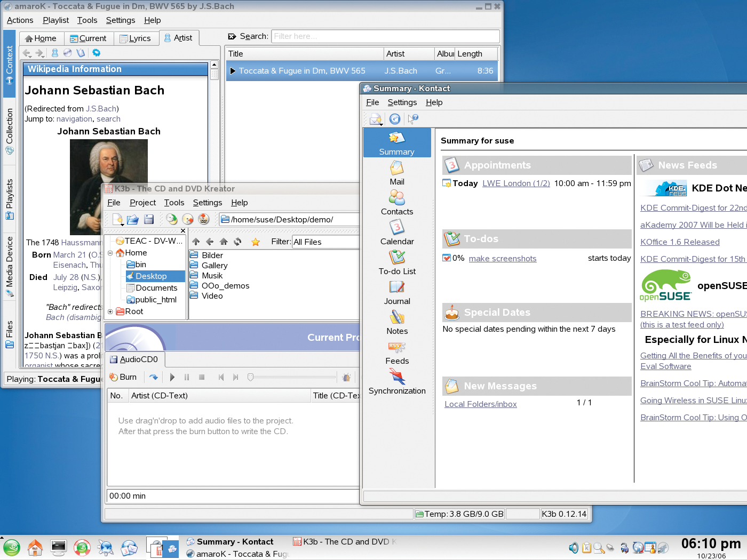Open Local Folders/inbox link
This screenshot has height=560, width=747.
(481, 404)
